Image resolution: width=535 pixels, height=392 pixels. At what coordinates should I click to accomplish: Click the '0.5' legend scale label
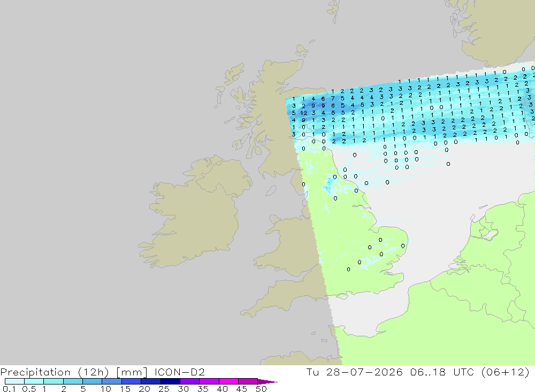pyautogui.click(x=29, y=389)
